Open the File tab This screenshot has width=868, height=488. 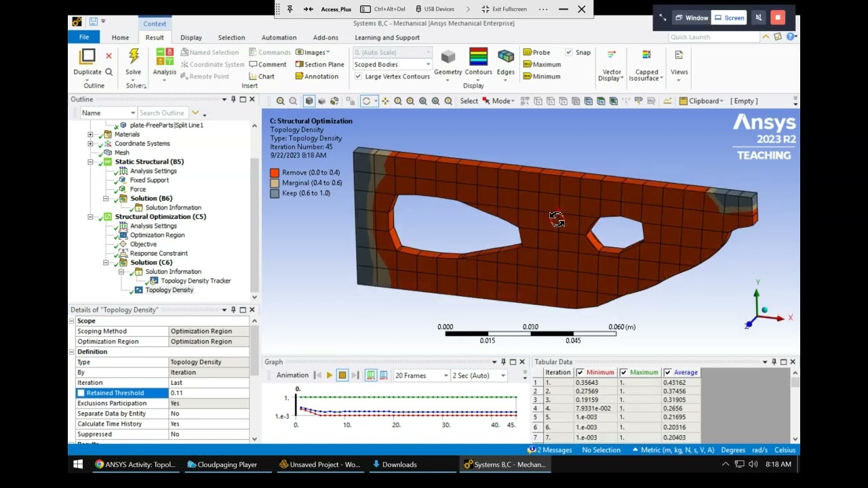click(84, 37)
